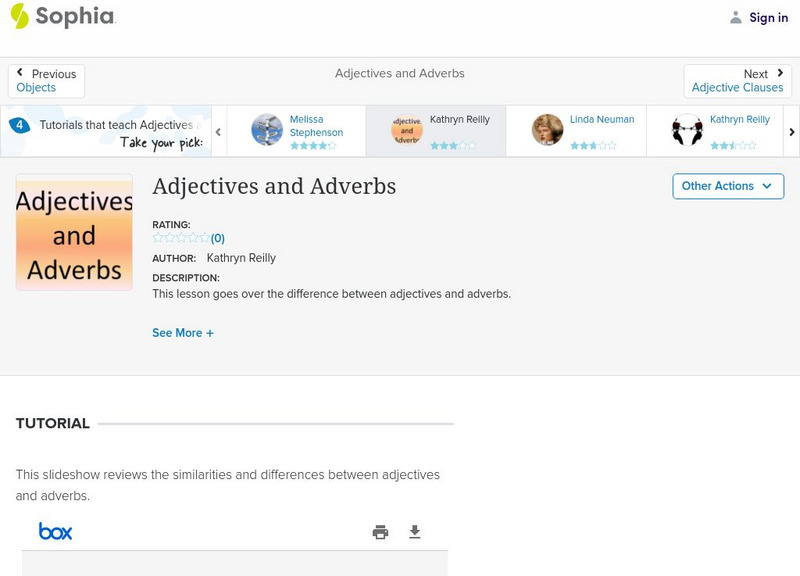Go to Previous Objects lesson

(x=47, y=81)
